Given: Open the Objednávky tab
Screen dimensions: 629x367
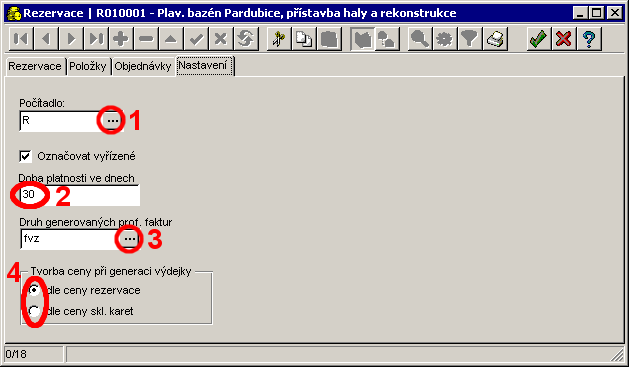Looking at the screenshot, I should pos(143,66).
